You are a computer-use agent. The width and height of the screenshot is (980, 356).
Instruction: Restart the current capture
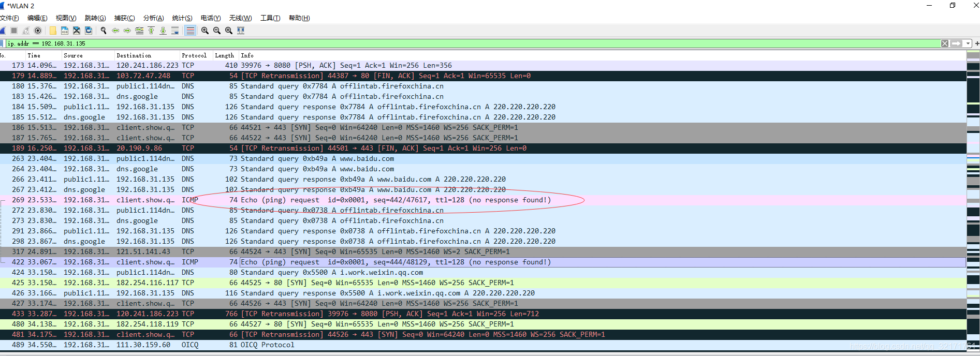click(26, 31)
